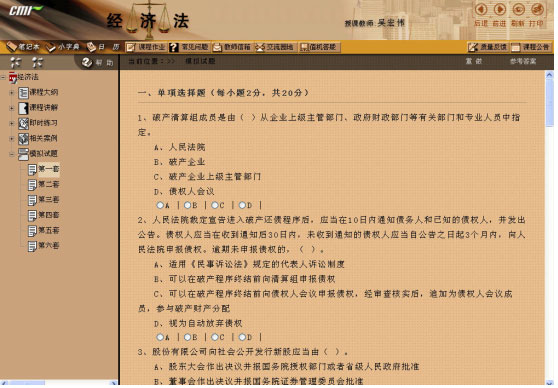Expand the 课程大纲 tree node
The image size is (558, 388).
click(x=12, y=93)
